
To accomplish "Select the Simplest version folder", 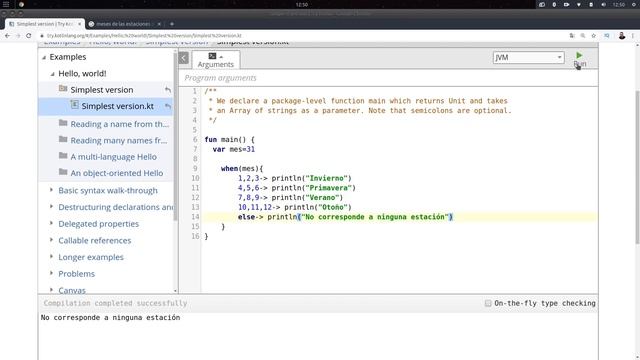I will (x=102, y=90).
